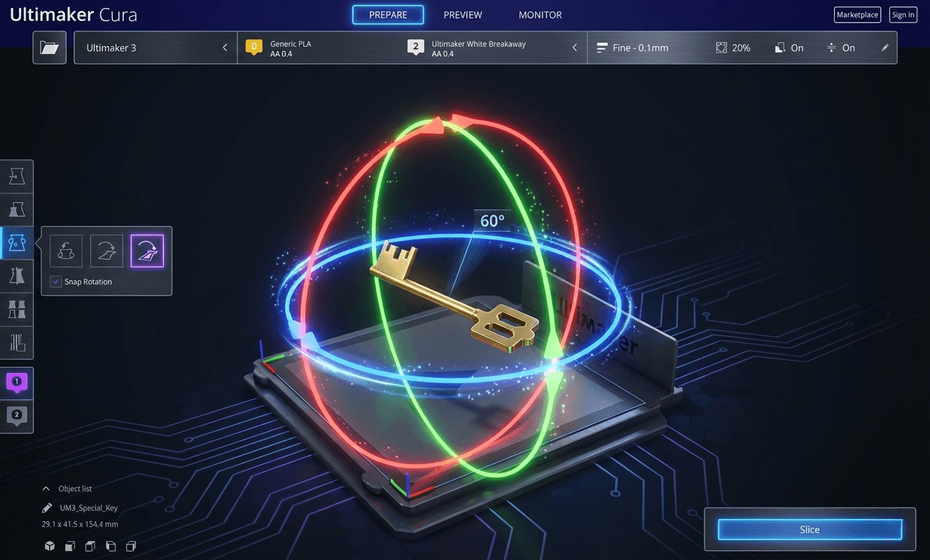
Task: Click the Lay Flat rotation icon
Action: tap(106, 251)
